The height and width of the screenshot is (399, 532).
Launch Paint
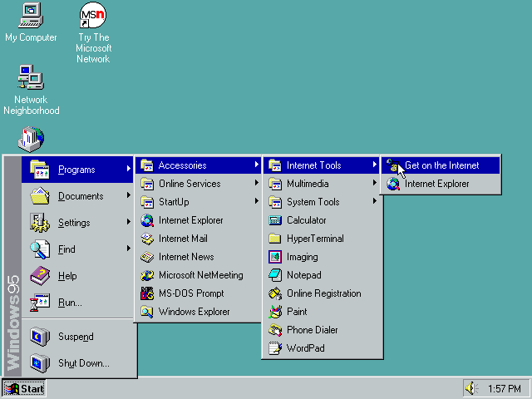(x=323, y=312)
